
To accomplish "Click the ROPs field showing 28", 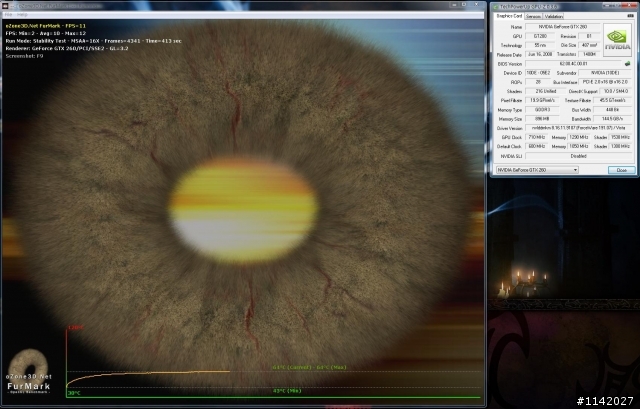I will point(538,82).
